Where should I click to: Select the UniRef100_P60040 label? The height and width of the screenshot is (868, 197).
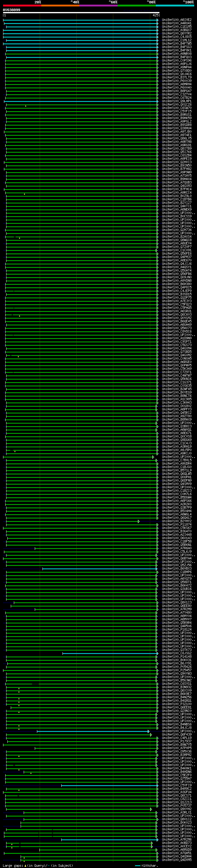(x=177, y=88)
